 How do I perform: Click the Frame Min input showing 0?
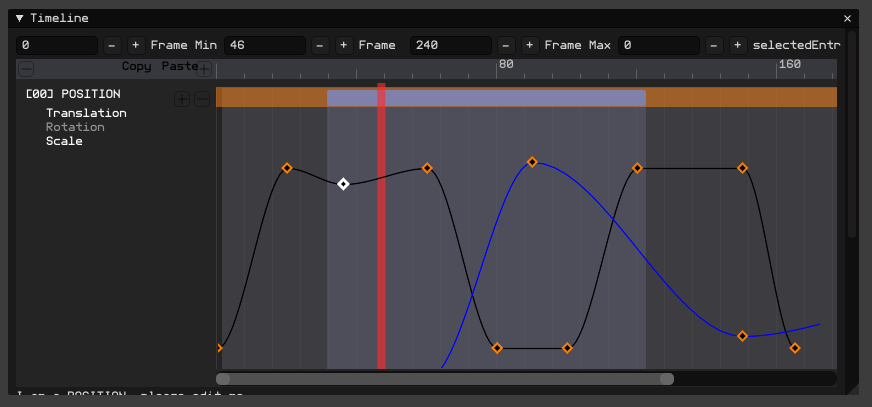(57, 45)
